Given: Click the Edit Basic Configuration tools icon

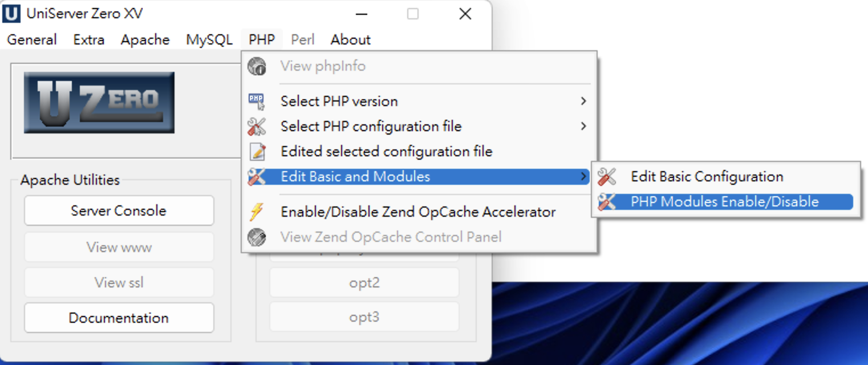Looking at the screenshot, I should (x=607, y=177).
